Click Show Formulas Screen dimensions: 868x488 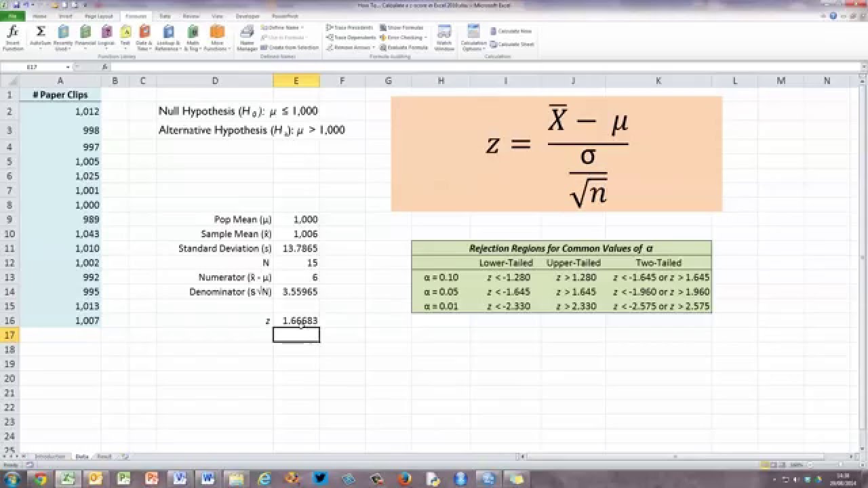point(402,28)
